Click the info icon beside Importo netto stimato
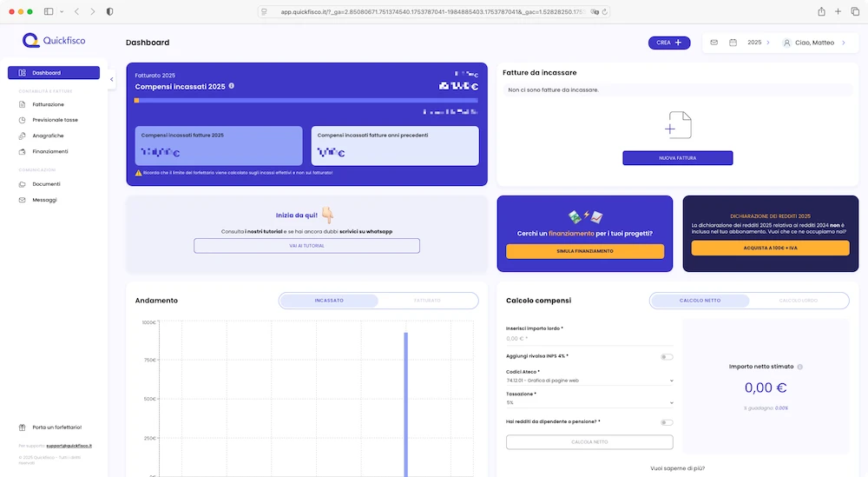 799,367
